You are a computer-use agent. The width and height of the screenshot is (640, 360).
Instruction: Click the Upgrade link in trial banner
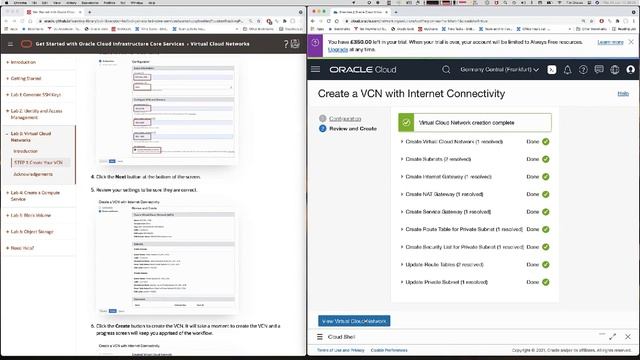(338, 49)
